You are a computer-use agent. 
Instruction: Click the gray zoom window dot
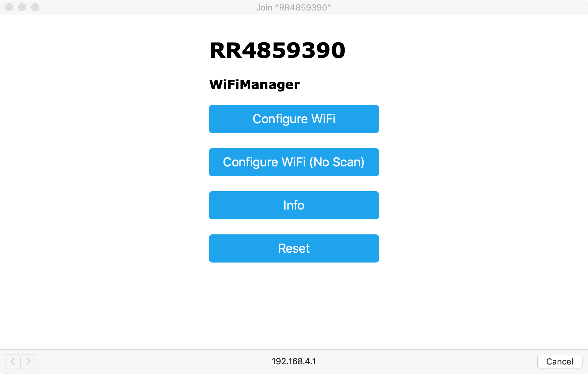tap(35, 7)
